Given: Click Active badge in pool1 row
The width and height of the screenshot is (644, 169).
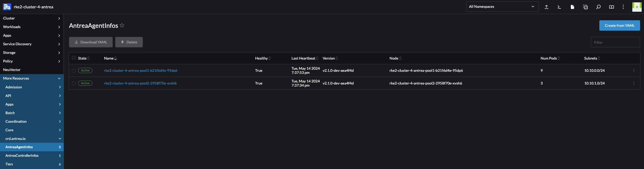Looking at the screenshot, I should 85,70.
